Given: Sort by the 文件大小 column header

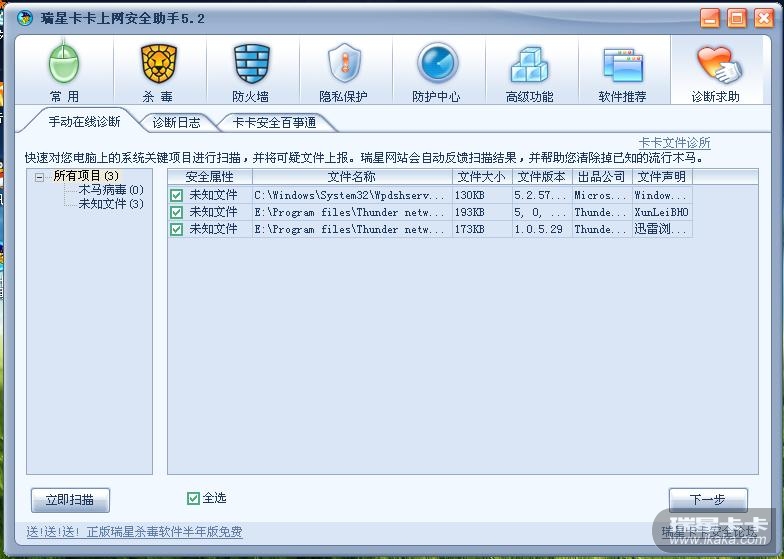Looking at the screenshot, I should [x=482, y=176].
